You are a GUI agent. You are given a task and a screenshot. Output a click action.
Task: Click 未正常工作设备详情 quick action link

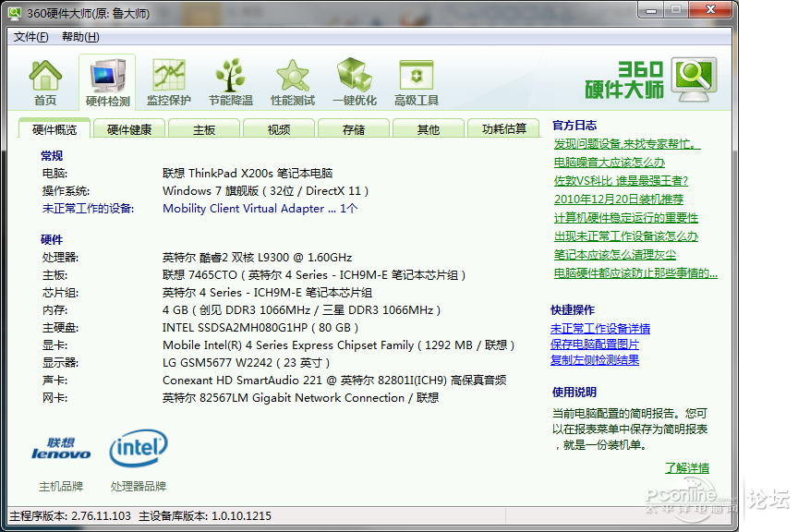pyautogui.click(x=600, y=329)
